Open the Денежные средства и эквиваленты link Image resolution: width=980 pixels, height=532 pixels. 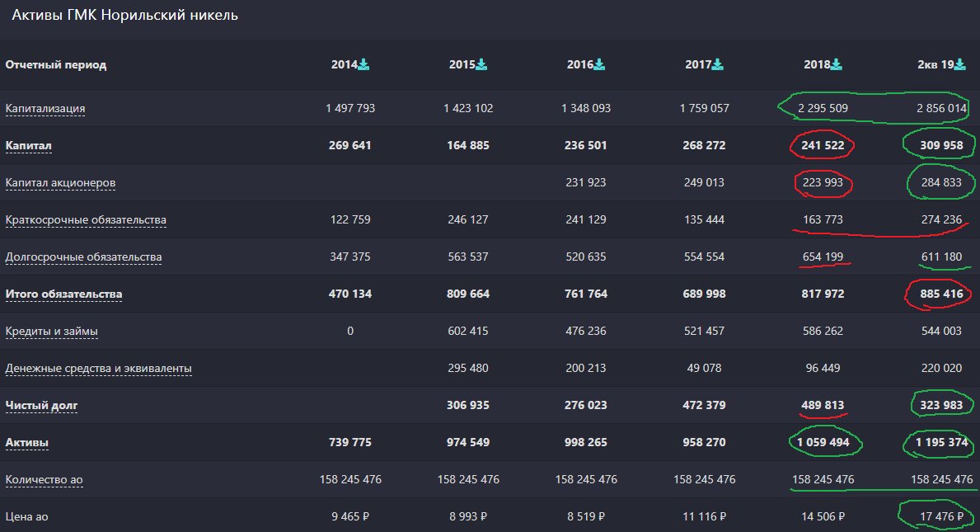point(98,368)
